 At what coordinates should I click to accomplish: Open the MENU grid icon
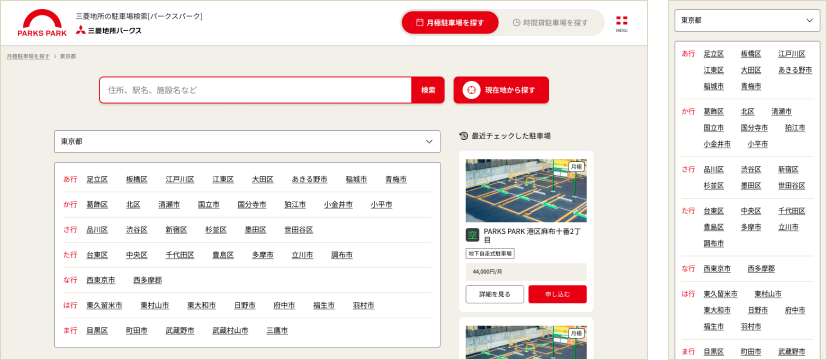[622, 23]
